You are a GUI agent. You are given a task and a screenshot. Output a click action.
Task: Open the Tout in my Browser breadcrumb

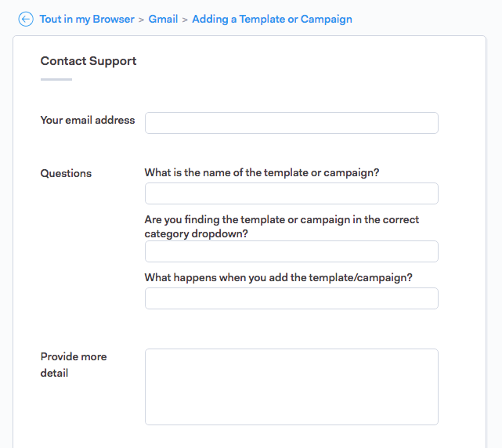tap(87, 19)
